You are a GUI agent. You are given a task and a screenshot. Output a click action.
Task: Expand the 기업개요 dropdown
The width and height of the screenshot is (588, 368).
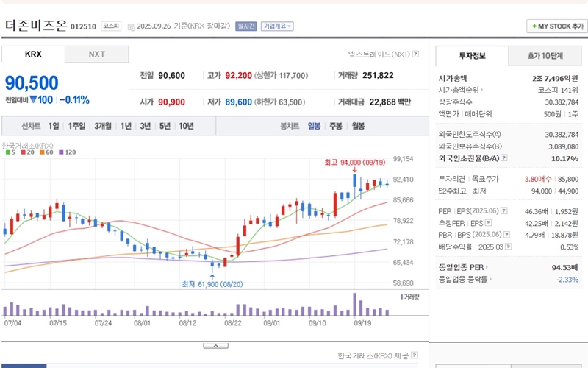(x=277, y=26)
